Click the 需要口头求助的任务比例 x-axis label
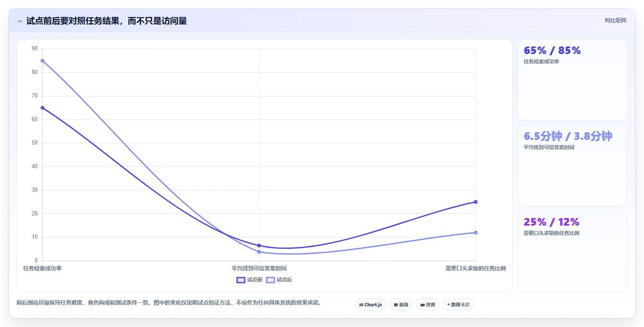The width and height of the screenshot is (644, 327). pyautogui.click(x=476, y=268)
